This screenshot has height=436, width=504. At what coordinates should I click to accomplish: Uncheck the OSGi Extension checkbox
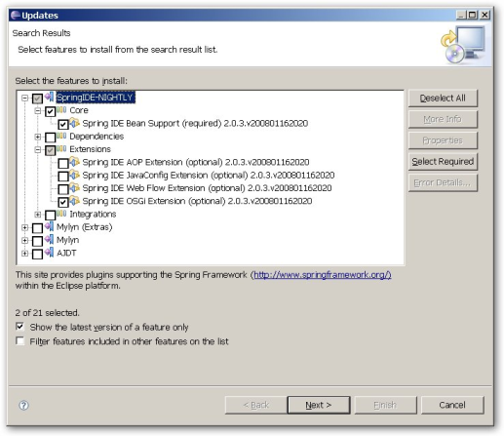(x=63, y=202)
